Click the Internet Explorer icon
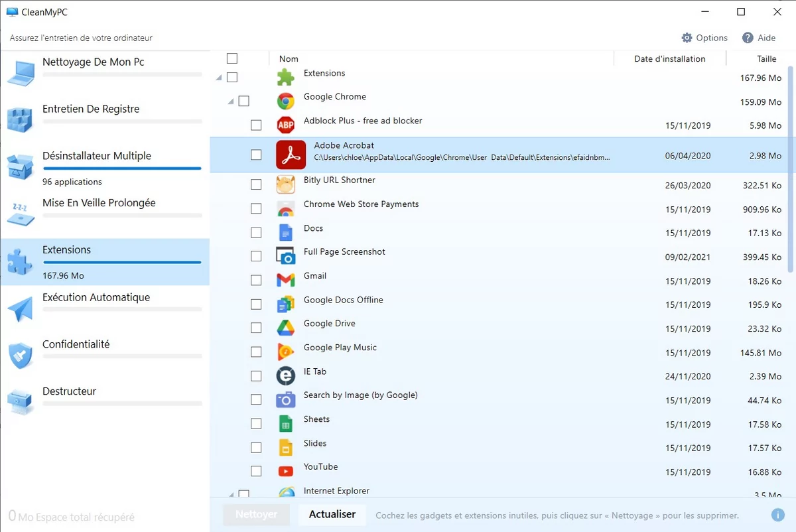Screen dimensions: 796x532 click(286, 493)
